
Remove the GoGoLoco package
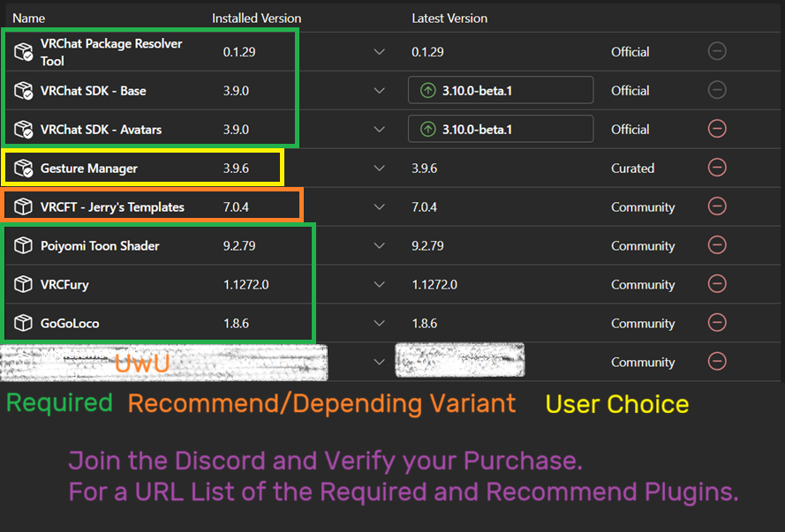pyautogui.click(x=717, y=323)
